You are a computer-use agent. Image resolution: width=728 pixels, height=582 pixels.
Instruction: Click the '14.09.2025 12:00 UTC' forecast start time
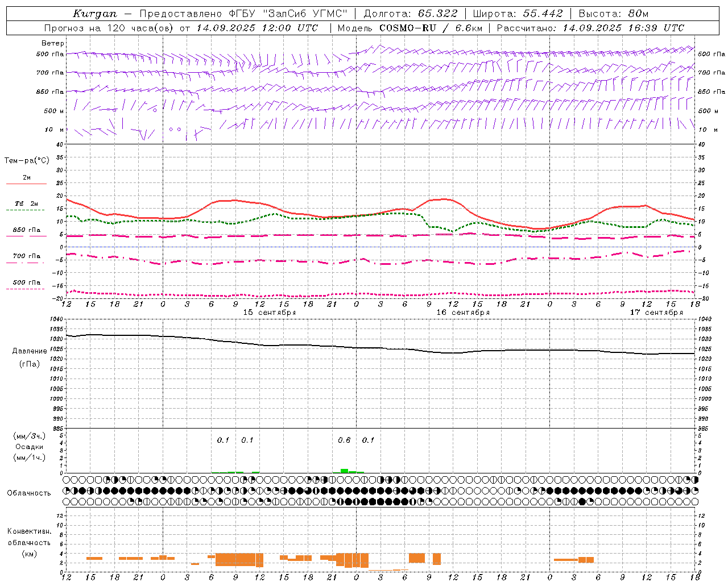point(257,28)
